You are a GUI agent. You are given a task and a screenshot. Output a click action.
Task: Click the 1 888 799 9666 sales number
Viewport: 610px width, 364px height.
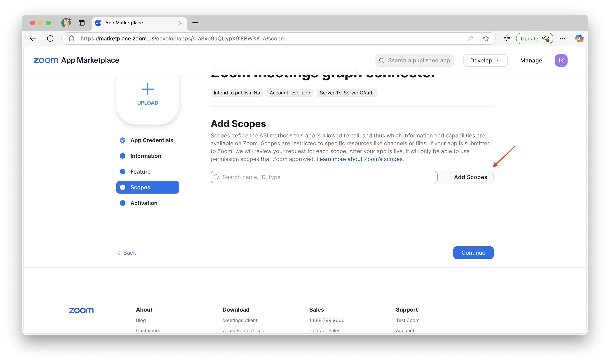click(326, 320)
